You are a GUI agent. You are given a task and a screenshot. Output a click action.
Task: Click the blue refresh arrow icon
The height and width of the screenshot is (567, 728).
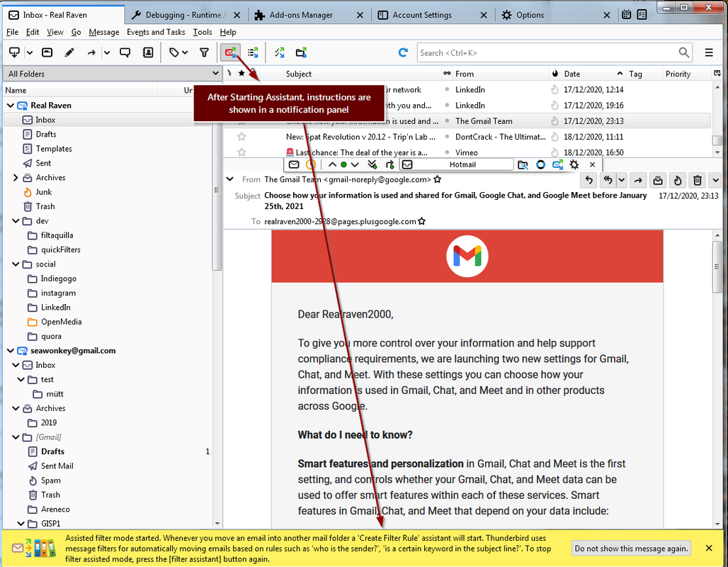[x=403, y=52]
